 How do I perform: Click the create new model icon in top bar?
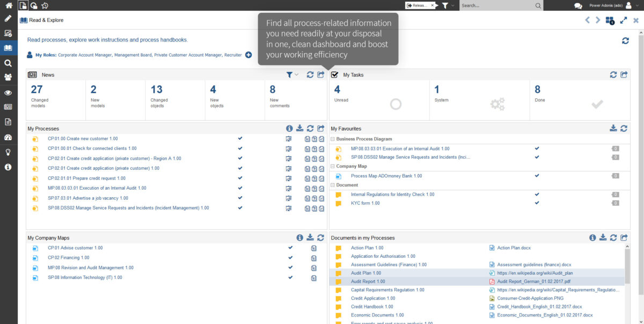coord(23,5)
